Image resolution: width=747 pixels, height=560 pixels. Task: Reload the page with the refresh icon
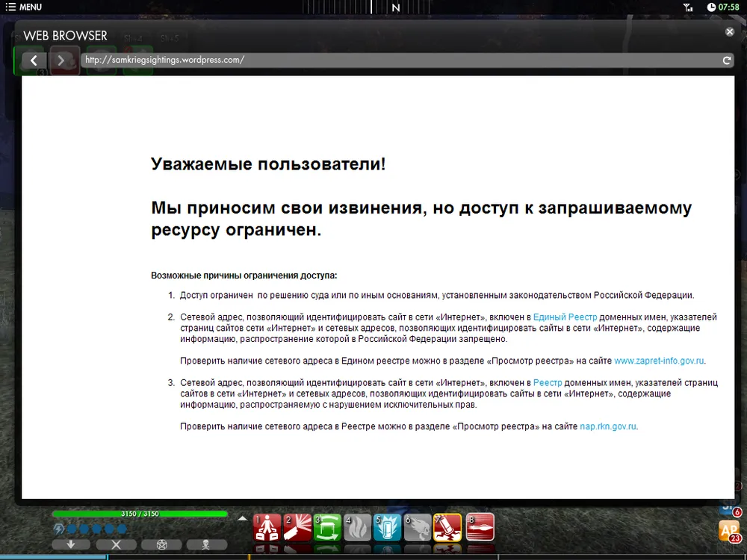coord(726,60)
